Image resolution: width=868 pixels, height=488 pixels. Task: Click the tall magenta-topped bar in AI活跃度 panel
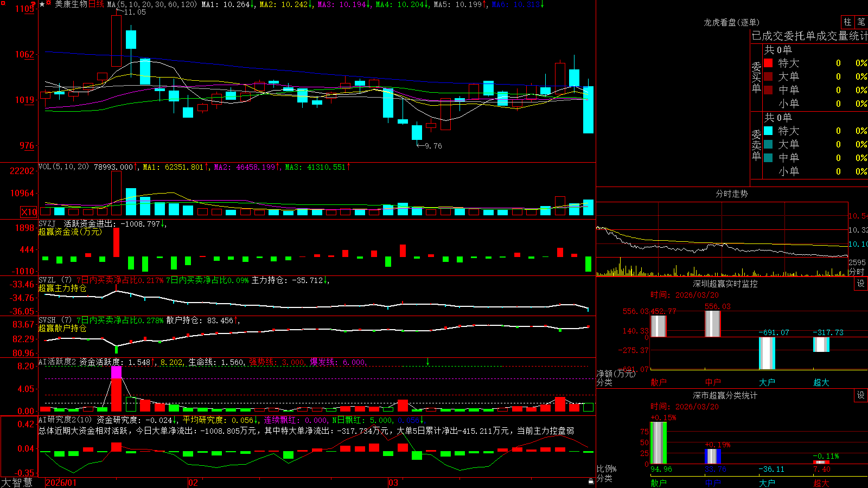[x=116, y=389]
